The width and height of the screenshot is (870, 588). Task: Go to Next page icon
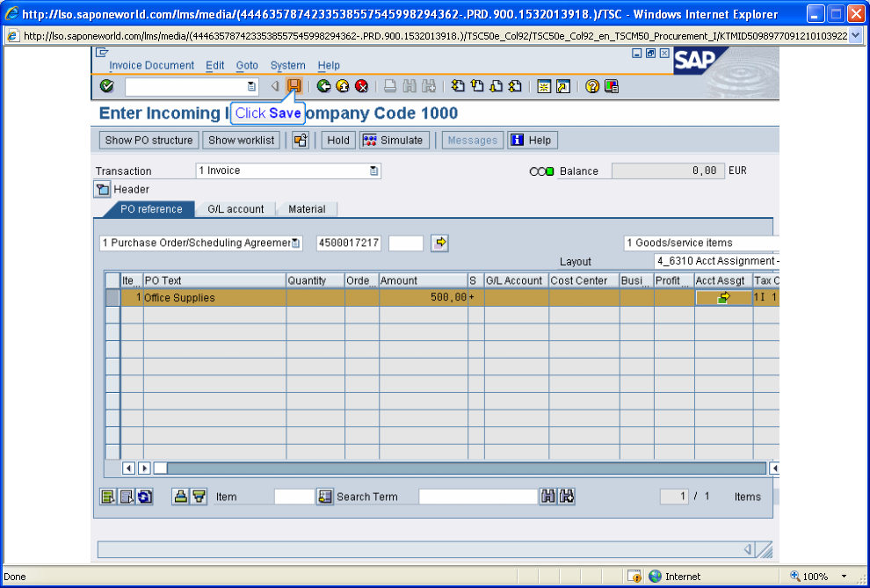496,86
